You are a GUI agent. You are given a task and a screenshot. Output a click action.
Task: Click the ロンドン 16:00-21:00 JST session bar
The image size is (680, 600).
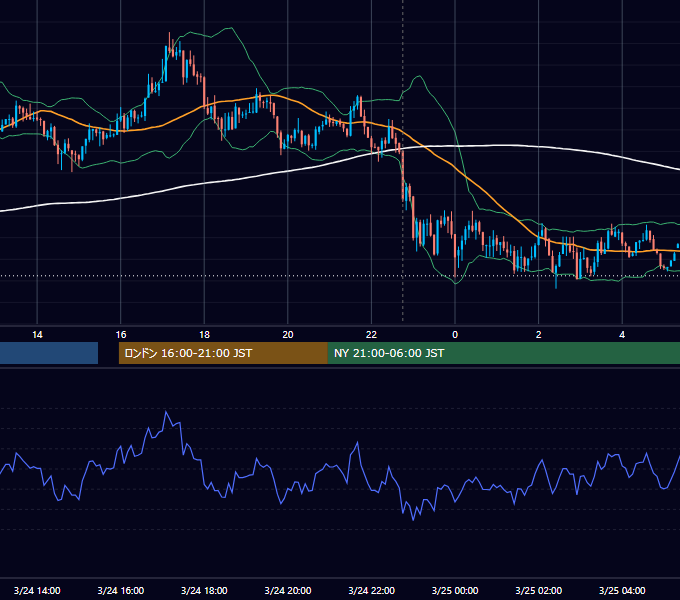[223, 353]
